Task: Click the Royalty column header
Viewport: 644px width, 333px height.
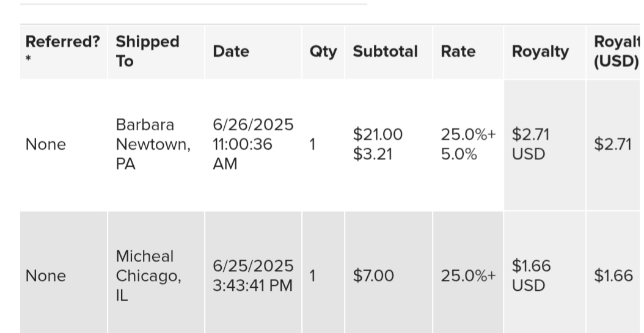Action: pos(544,52)
